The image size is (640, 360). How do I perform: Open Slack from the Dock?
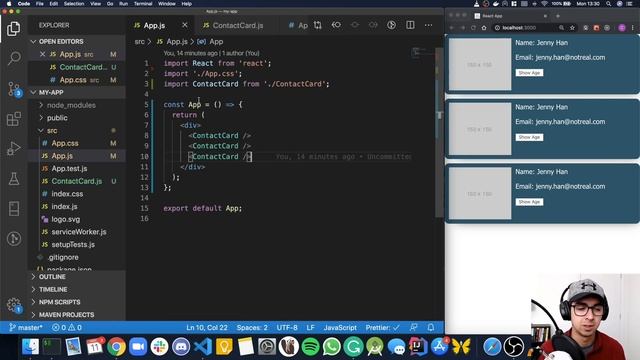point(160,347)
